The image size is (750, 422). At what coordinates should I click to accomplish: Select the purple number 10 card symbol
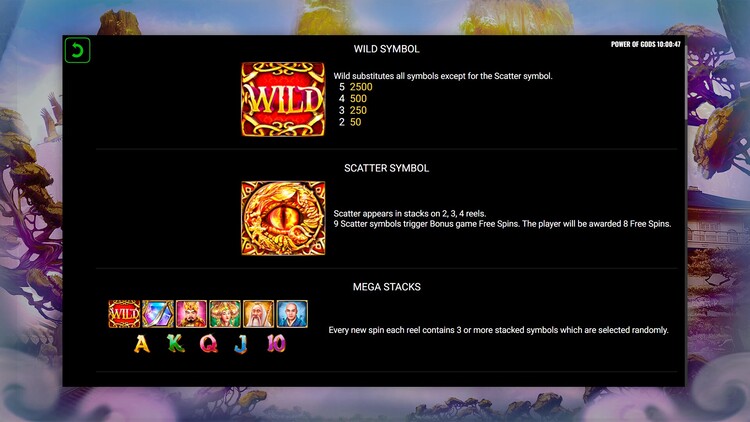pos(276,344)
